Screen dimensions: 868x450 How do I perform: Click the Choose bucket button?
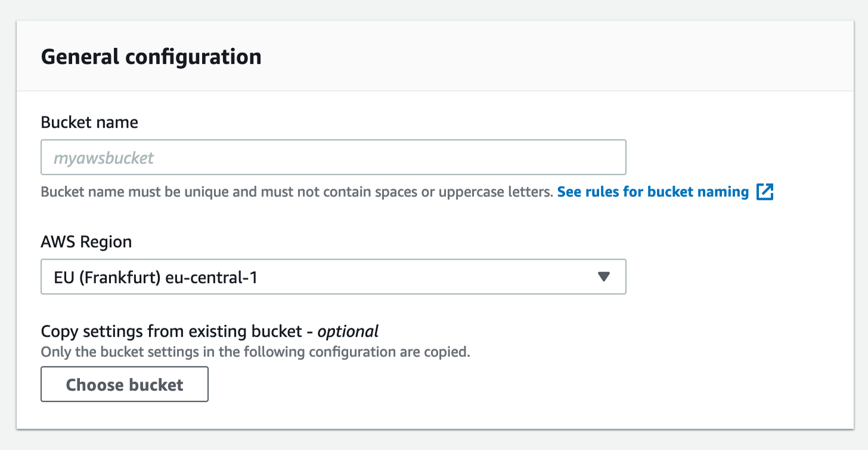pos(124,384)
